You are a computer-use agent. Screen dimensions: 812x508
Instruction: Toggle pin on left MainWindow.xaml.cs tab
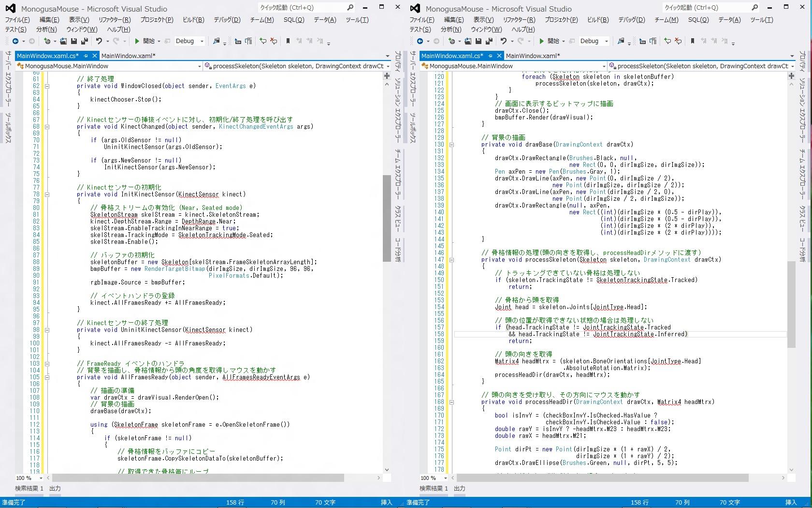click(86, 56)
